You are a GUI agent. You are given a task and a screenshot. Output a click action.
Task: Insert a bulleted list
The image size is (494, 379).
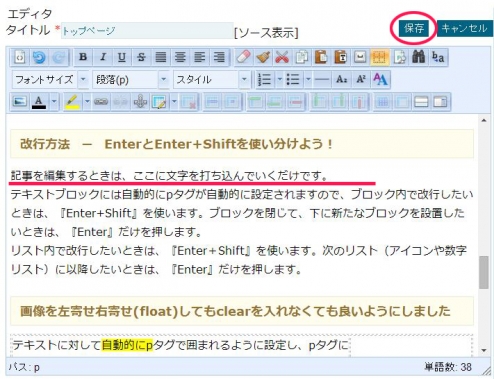click(x=293, y=79)
